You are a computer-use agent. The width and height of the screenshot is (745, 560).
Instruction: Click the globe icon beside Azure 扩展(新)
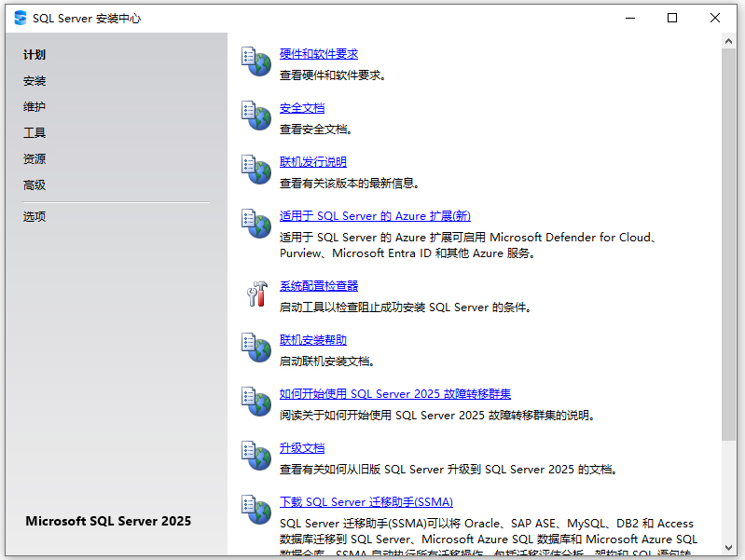[256, 225]
